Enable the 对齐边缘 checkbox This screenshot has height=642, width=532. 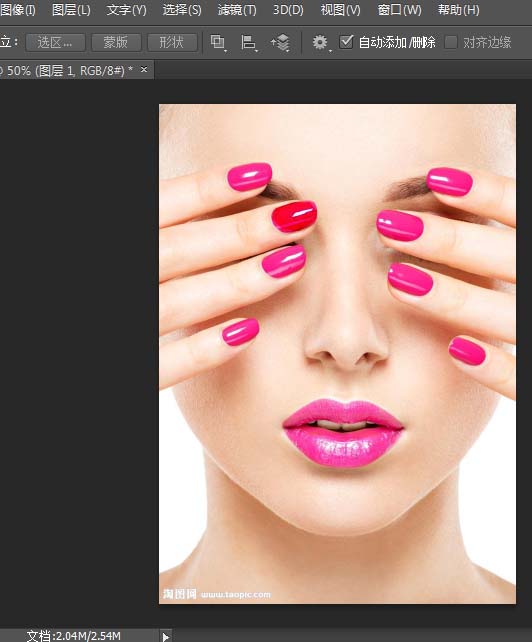(451, 42)
